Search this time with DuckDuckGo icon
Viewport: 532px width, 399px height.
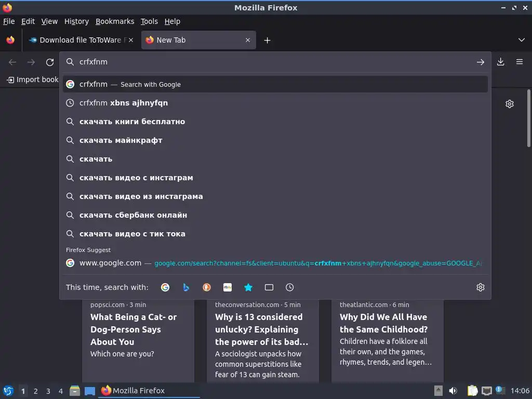tap(207, 287)
